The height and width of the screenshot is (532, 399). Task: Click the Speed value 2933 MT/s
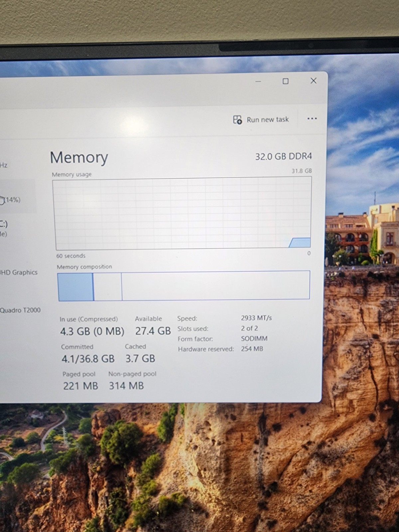click(x=256, y=318)
